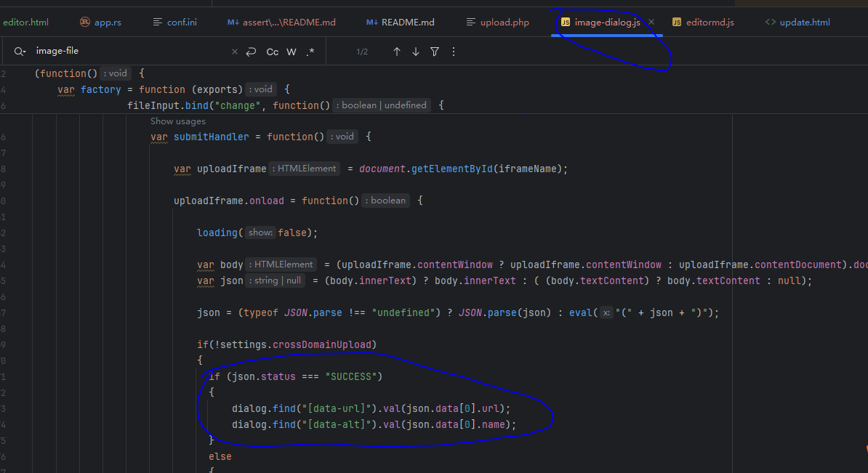
Task: Open more search options menu
Action: [454, 52]
